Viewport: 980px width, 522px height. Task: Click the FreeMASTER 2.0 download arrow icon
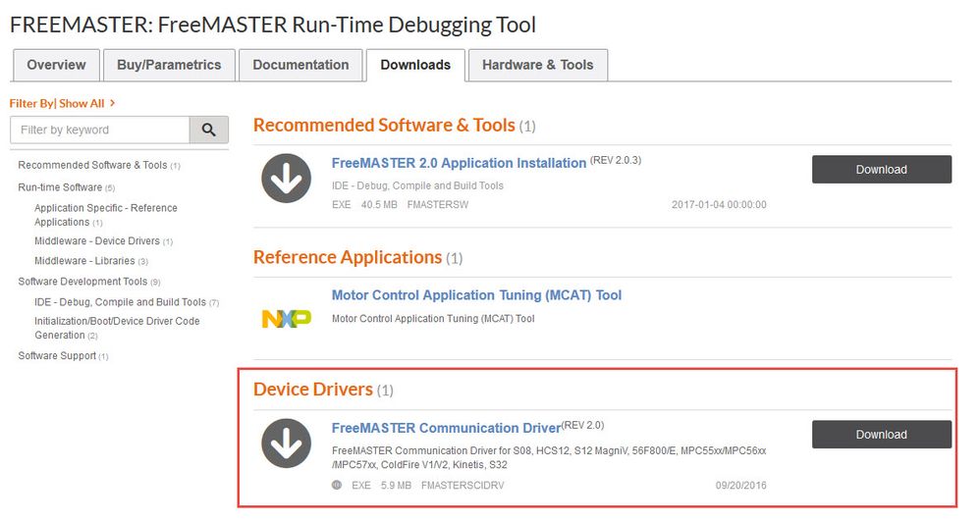(x=286, y=178)
